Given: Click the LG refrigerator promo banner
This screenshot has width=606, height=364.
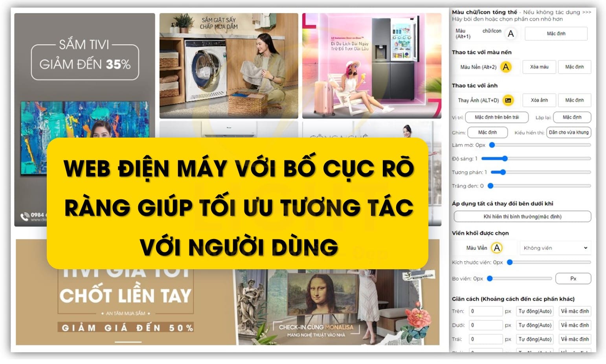Looking at the screenshot, I should pyautogui.click(x=372, y=66).
